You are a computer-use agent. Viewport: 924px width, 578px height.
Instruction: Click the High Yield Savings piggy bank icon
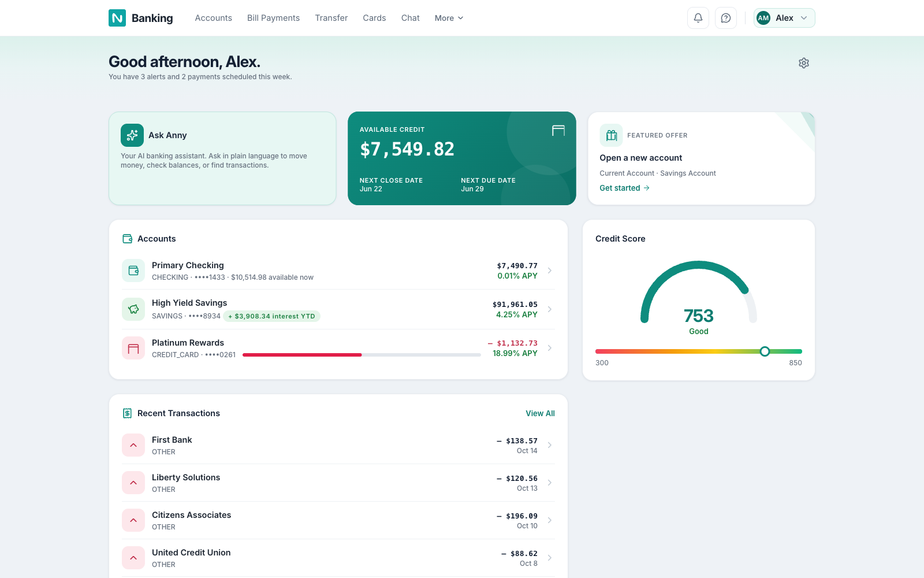point(133,309)
